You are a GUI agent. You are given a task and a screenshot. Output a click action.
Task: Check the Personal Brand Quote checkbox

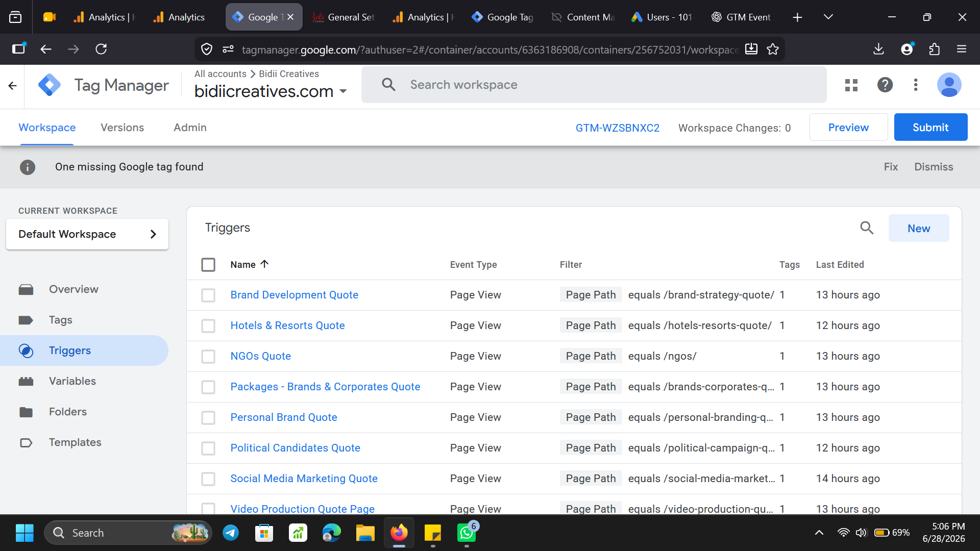coord(208,418)
